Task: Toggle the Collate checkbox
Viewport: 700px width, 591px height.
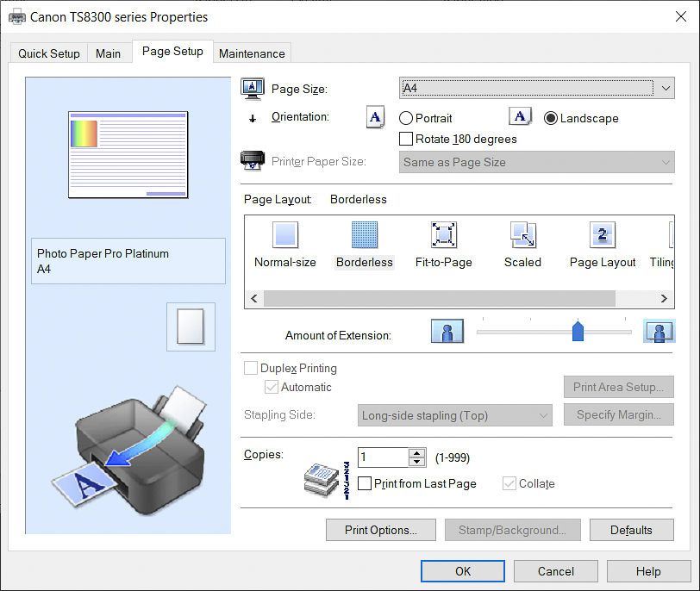Action: click(509, 483)
